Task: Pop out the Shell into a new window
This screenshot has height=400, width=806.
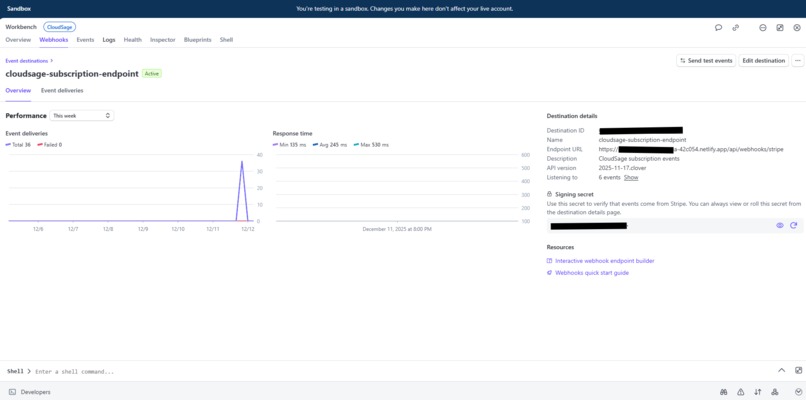Action: [x=798, y=370]
